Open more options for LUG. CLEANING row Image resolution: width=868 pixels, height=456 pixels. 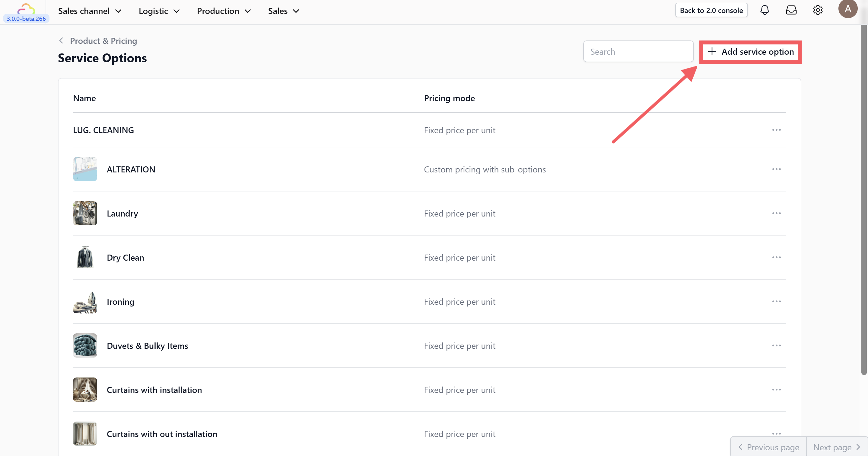pos(776,130)
